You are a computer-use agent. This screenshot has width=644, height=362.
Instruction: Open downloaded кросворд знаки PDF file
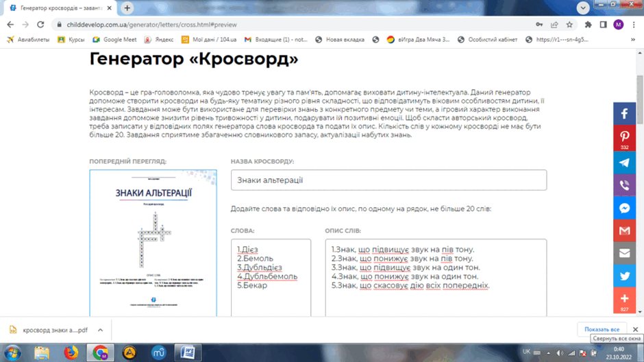pos(49,330)
